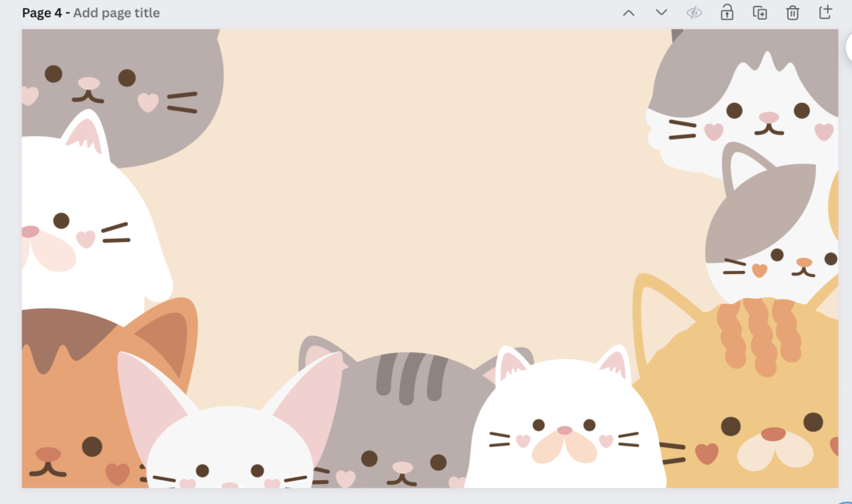The width and height of the screenshot is (852, 504).
Task: Toggle the page lock state
Action: pos(727,12)
